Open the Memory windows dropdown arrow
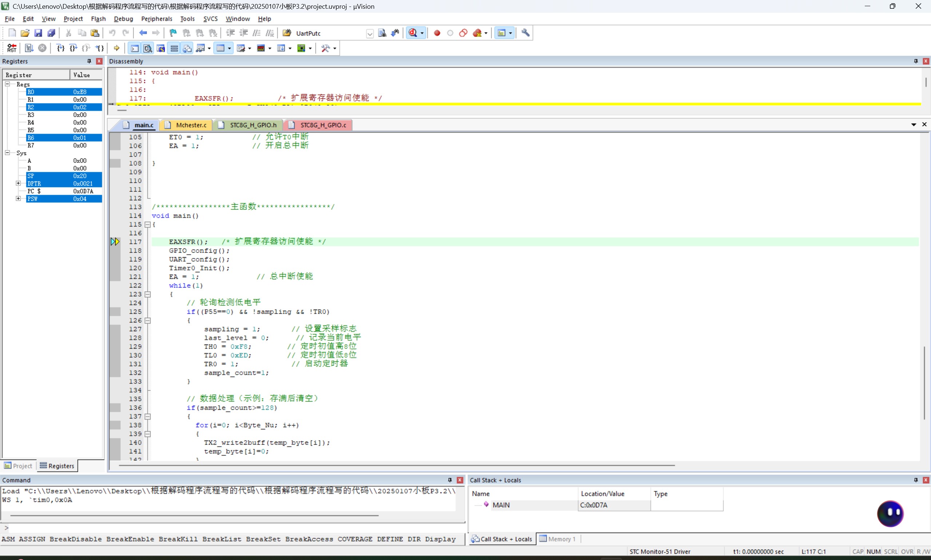 click(x=229, y=48)
